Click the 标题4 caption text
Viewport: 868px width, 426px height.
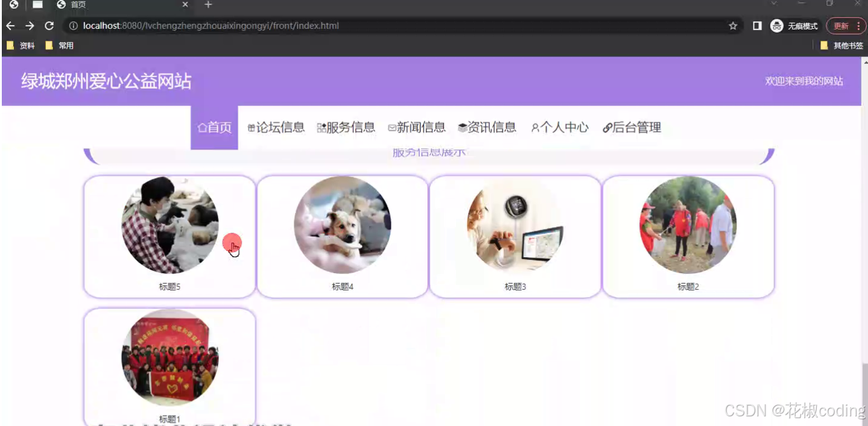pyautogui.click(x=343, y=287)
